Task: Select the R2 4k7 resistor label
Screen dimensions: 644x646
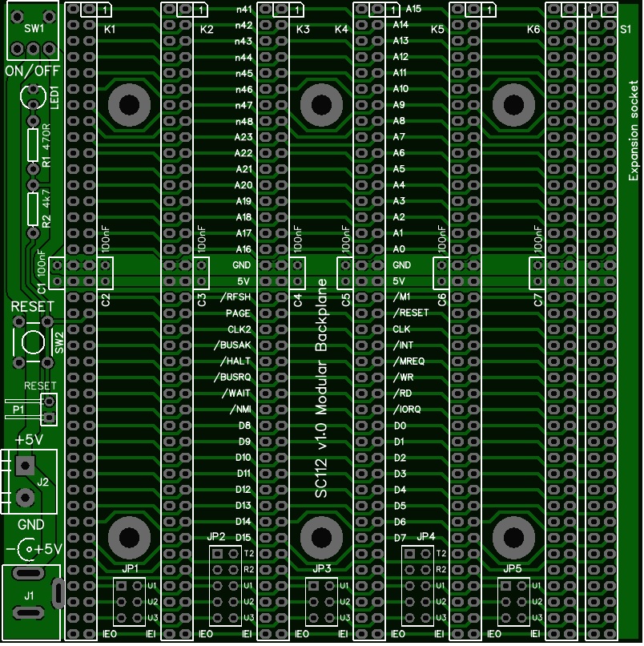Action: point(46,208)
